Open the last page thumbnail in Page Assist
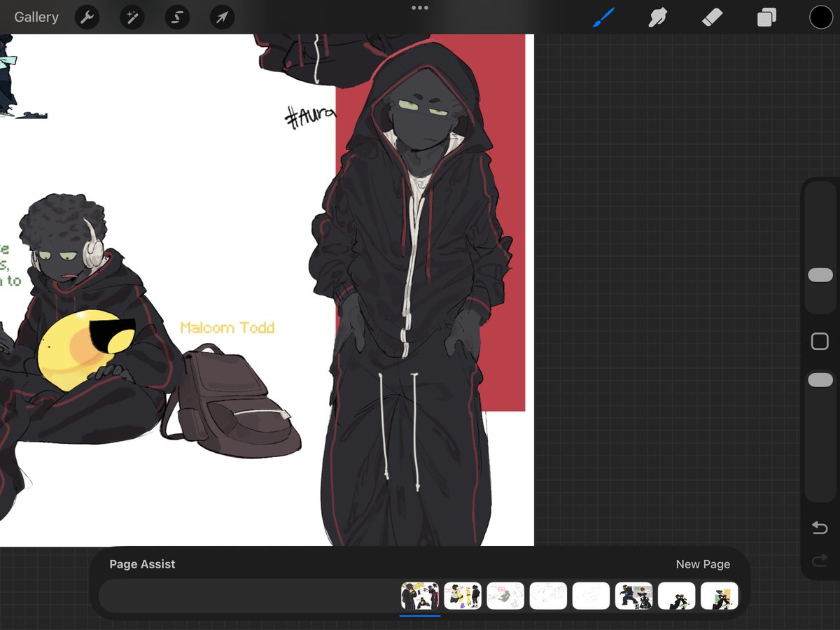 [720, 596]
